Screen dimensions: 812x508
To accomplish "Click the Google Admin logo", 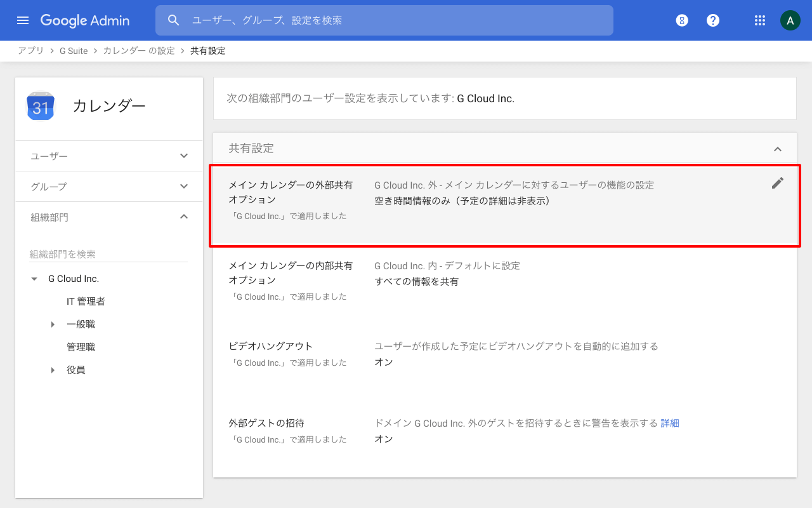I will click(x=85, y=20).
